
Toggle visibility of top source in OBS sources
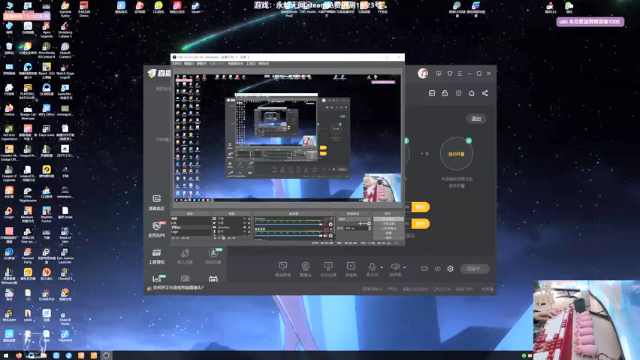(x=244, y=219)
